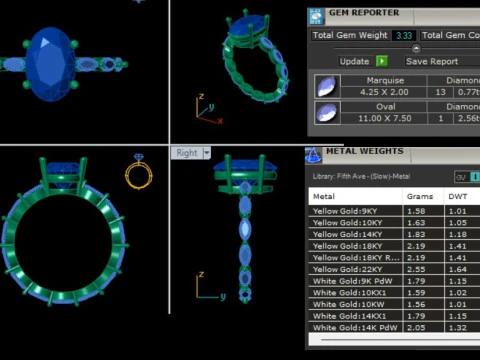Viewport: 480px width, 360px height.
Task: Click the teal unit icon beside GV
Action: [x=475, y=177]
